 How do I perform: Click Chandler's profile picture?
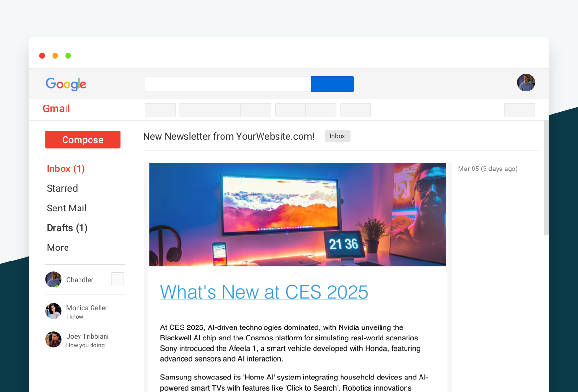(x=53, y=279)
